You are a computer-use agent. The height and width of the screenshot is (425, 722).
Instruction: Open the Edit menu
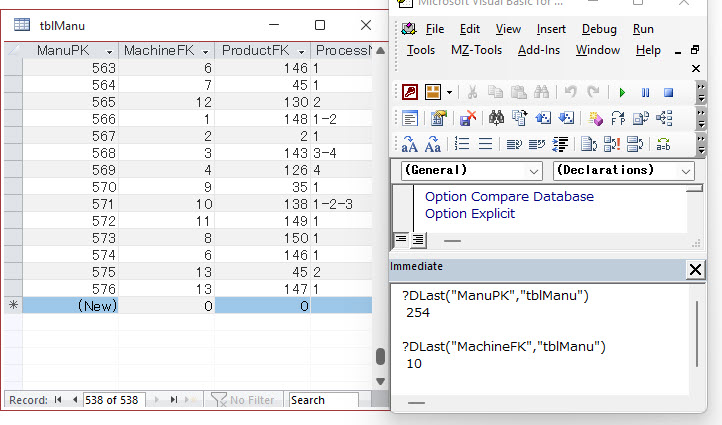[x=470, y=29]
